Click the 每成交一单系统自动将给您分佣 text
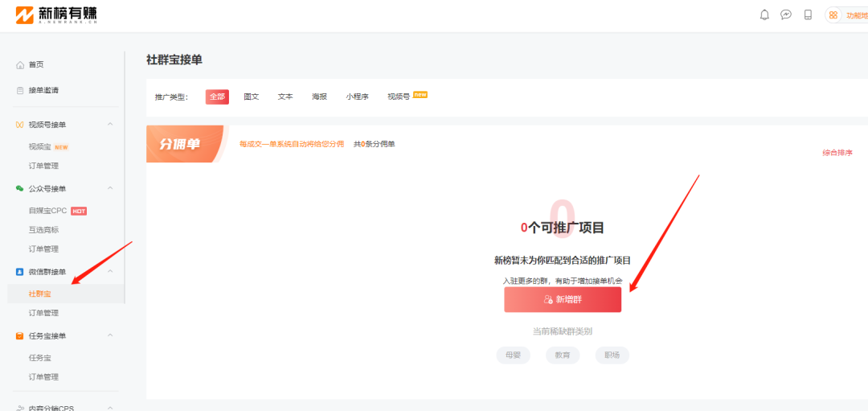The image size is (868, 411). pyautogui.click(x=292, y=144)
